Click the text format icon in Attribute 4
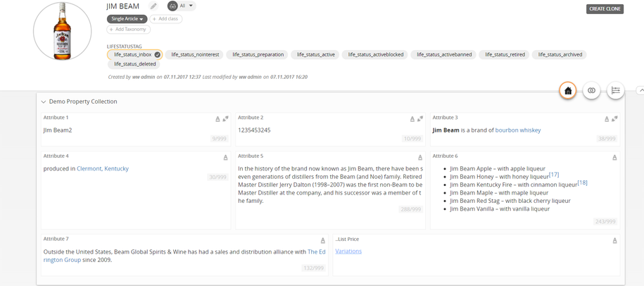The height and width of the screenshot is (286, 644). click(225, 157)
